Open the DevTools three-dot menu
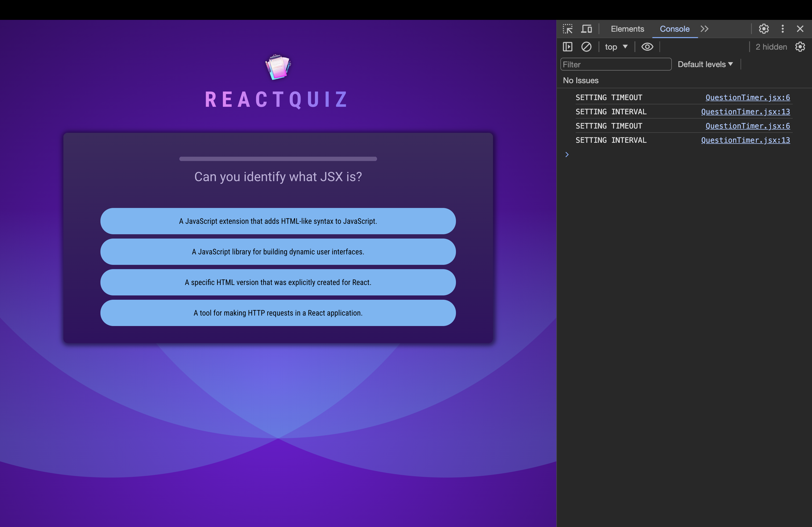812x527 pixels. (782, 29)
